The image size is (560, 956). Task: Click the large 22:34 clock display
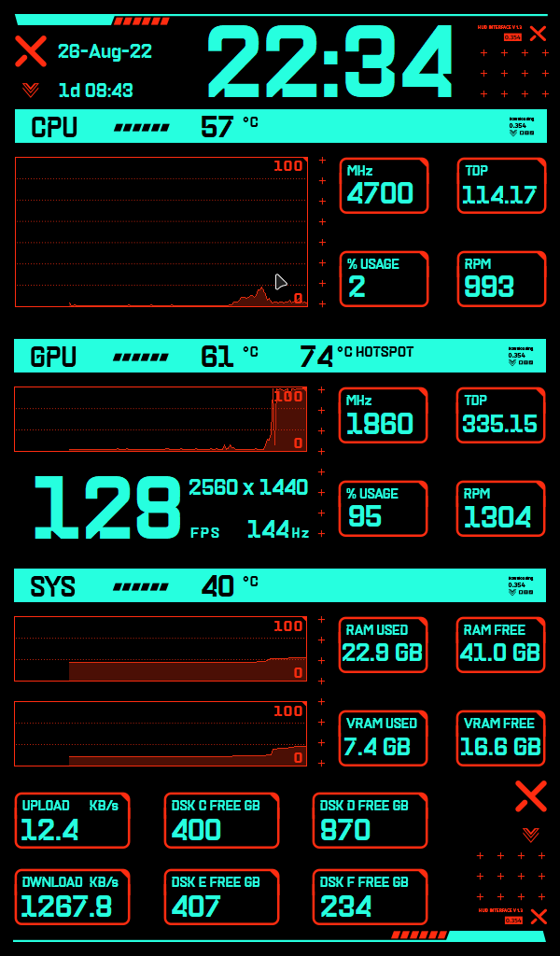coord(329,62)
